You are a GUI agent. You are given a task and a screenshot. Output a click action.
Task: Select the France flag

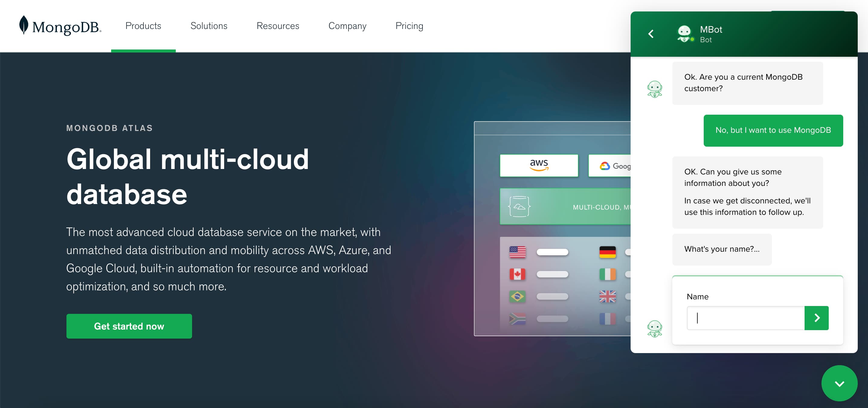[607, 318]
